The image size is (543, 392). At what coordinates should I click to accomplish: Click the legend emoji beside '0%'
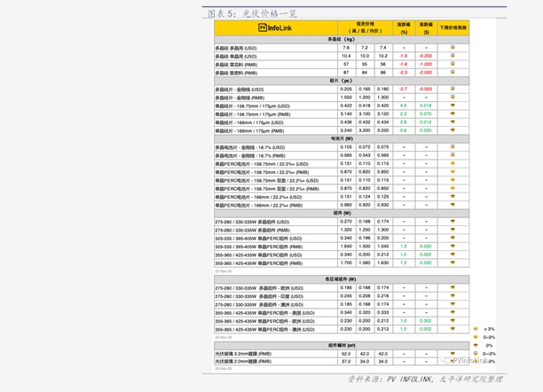476,345
